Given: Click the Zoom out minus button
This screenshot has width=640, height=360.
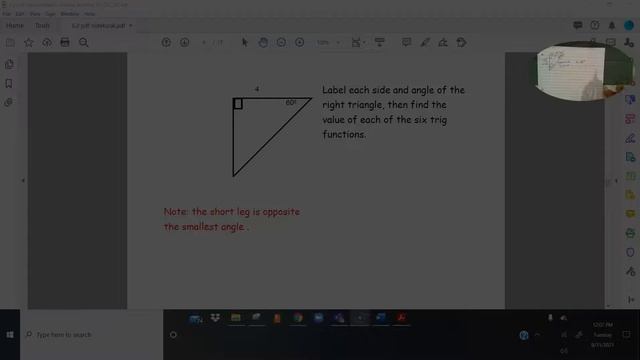Looking at the screenshot, I should point(281,42).
